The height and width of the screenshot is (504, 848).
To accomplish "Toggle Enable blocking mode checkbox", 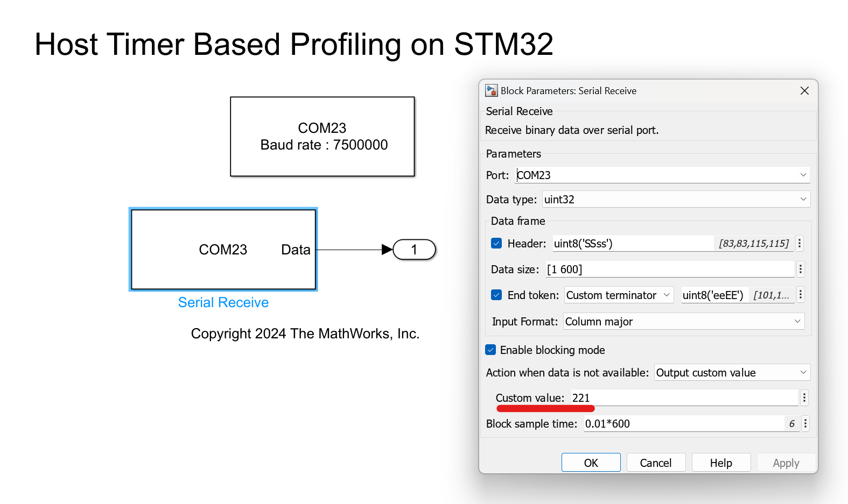I will tap(490, 350).
